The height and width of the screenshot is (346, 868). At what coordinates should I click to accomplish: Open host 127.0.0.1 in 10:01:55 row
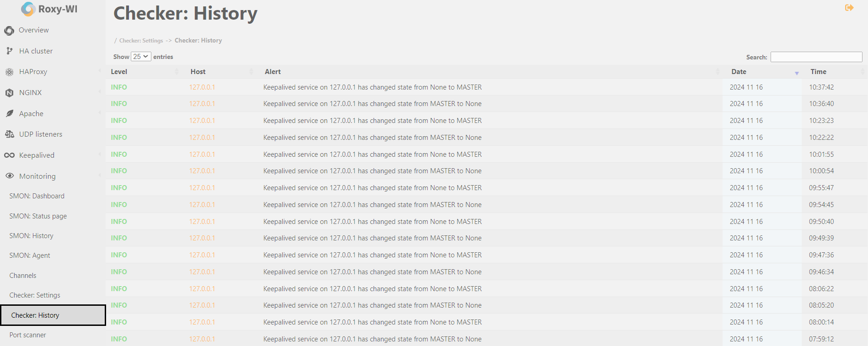point(202,154)
